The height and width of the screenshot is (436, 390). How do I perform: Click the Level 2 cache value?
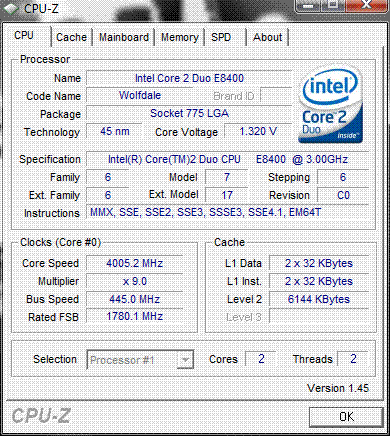point(319,299)
